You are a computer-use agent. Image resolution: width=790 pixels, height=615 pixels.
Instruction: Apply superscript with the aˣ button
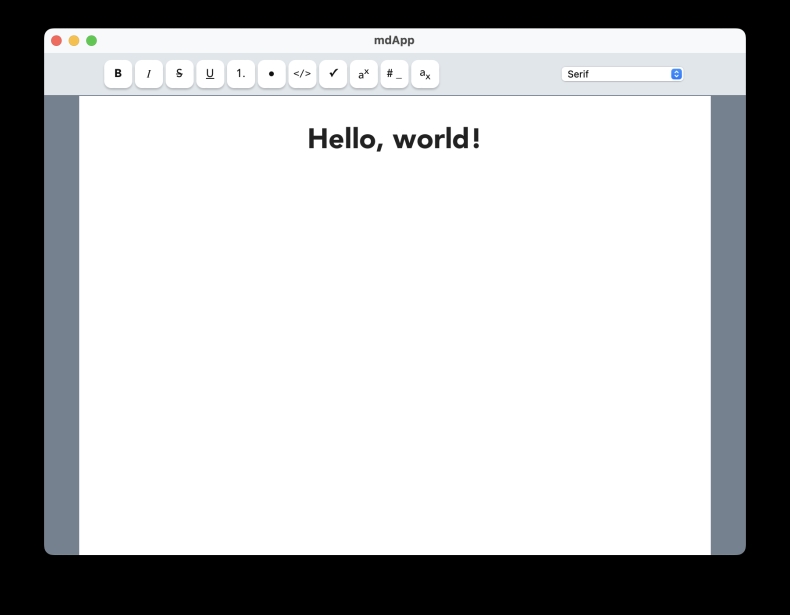click(x=364, y=74)
